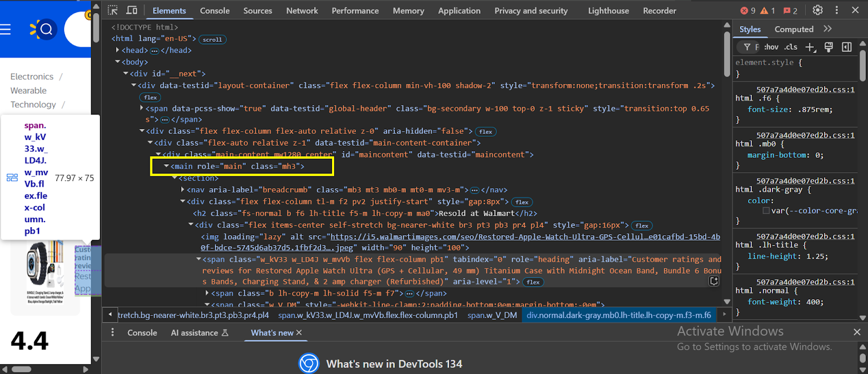
Task: Collapse the div id __next node
Action: [x=126, y=73]
